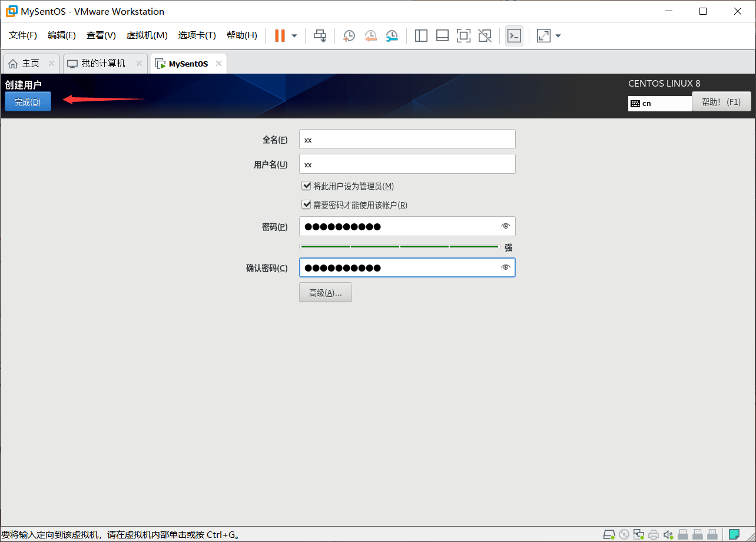Uncheck 将此用户设为管理员 checkbox
Screen dimensions: 756x542
pyautogui.click(x=306, y=186)
